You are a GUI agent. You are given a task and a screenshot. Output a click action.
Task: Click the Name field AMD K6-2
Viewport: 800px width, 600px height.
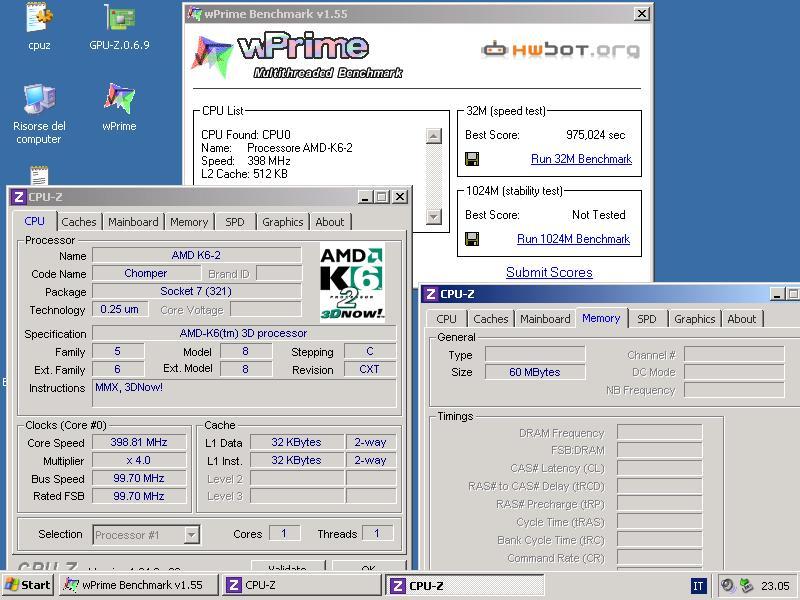point(196,255)
